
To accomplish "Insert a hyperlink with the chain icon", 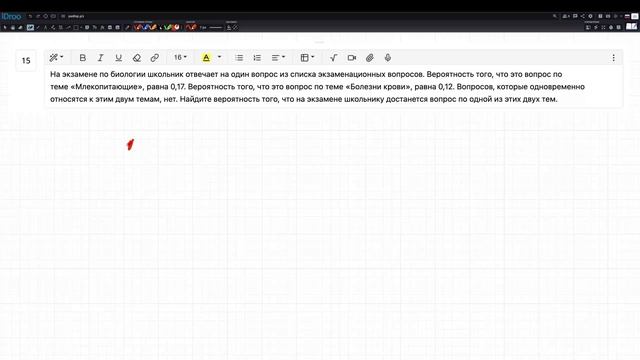I will 155,58.
